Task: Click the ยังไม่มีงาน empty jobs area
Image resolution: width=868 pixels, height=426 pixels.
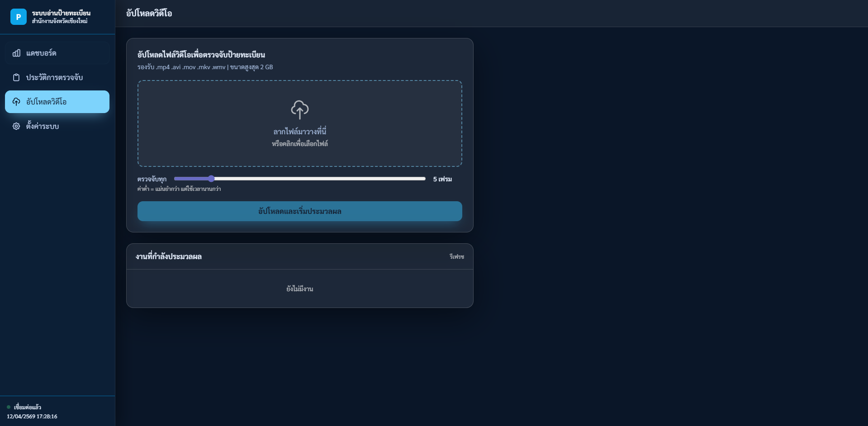Action: (299, 289)
